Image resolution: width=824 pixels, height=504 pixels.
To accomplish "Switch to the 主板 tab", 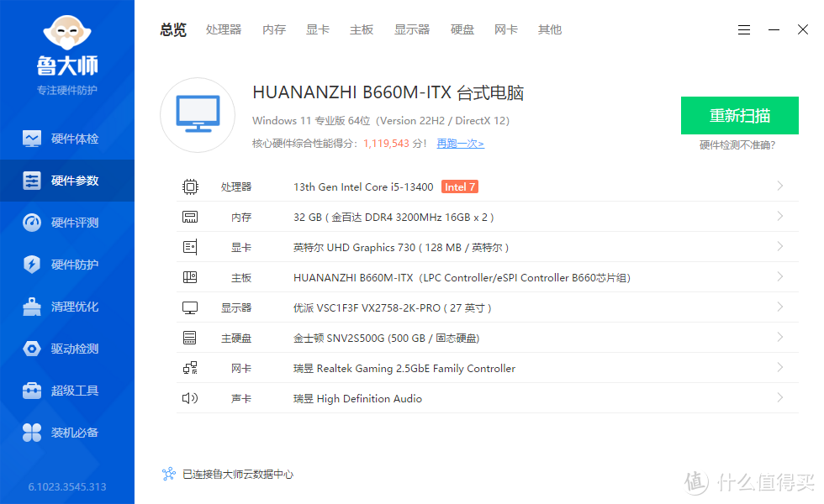I will pos(362,30).
